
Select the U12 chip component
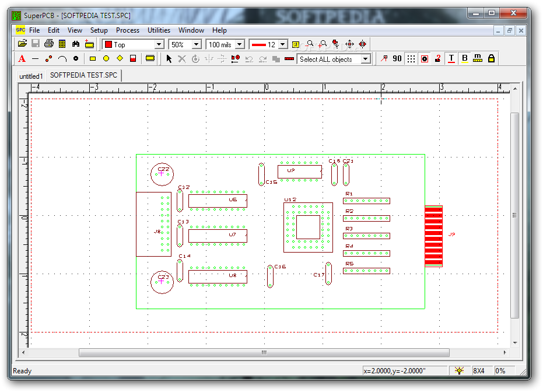[308, 227]
